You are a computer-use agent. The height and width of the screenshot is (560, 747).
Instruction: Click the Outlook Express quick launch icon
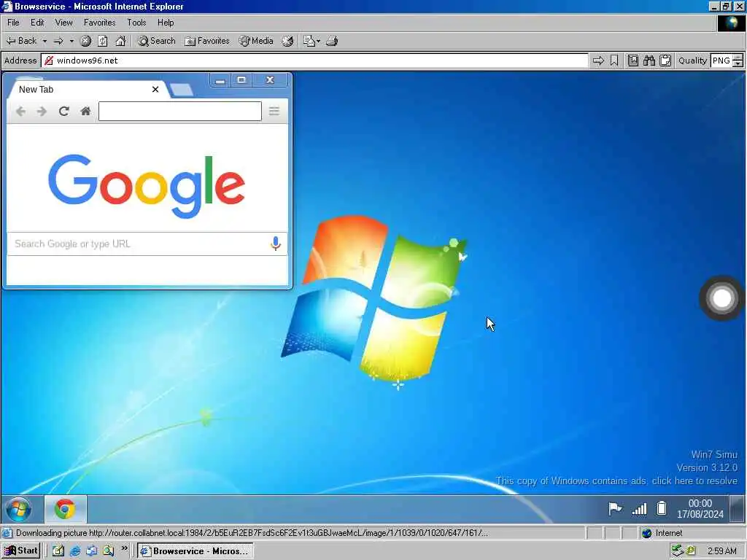(91, 551)
